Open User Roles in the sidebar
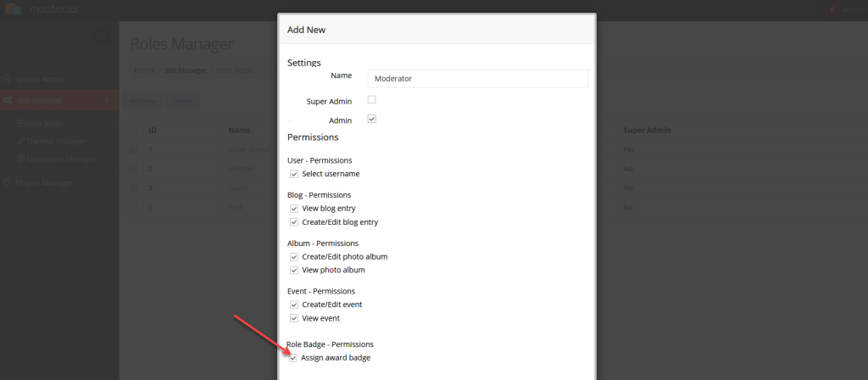 tap(45, 124)
